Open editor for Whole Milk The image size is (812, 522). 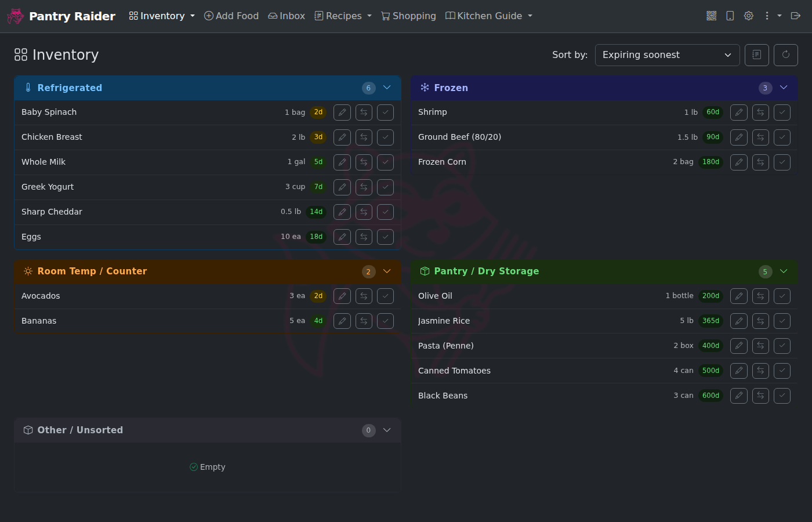(x=342, y=162)
